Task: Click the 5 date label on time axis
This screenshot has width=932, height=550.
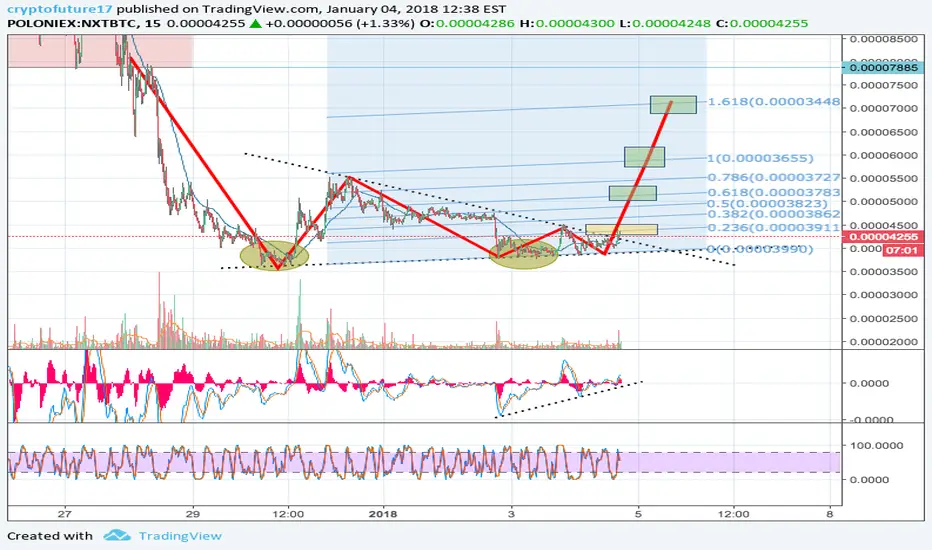Action: 638,514
